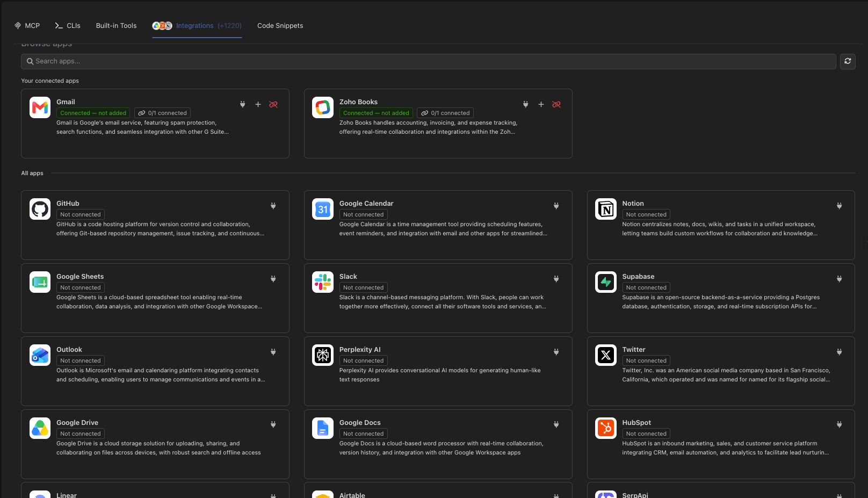Click Gmail's '0/1 connected' badge
This screenshot has width=868, height=498.
coord(162,113)
